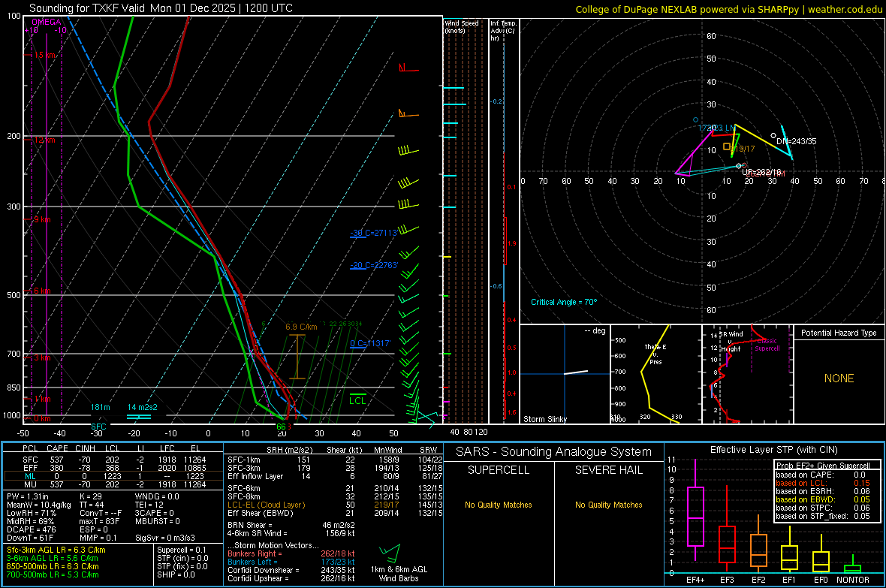Click the 'SARS - Sounding Analogue System' header
Image resolution: width=886 pixels, height=588 pixels.
coord(553,452)
